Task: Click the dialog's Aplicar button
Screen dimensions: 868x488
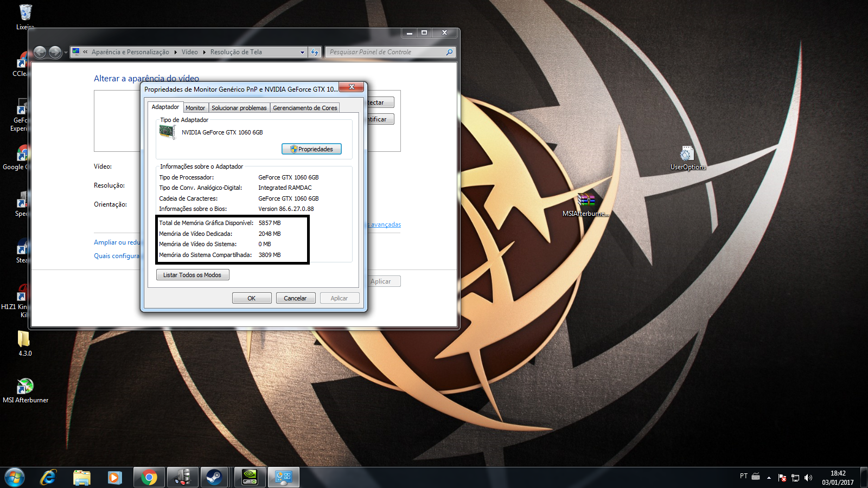Action: 340,298
